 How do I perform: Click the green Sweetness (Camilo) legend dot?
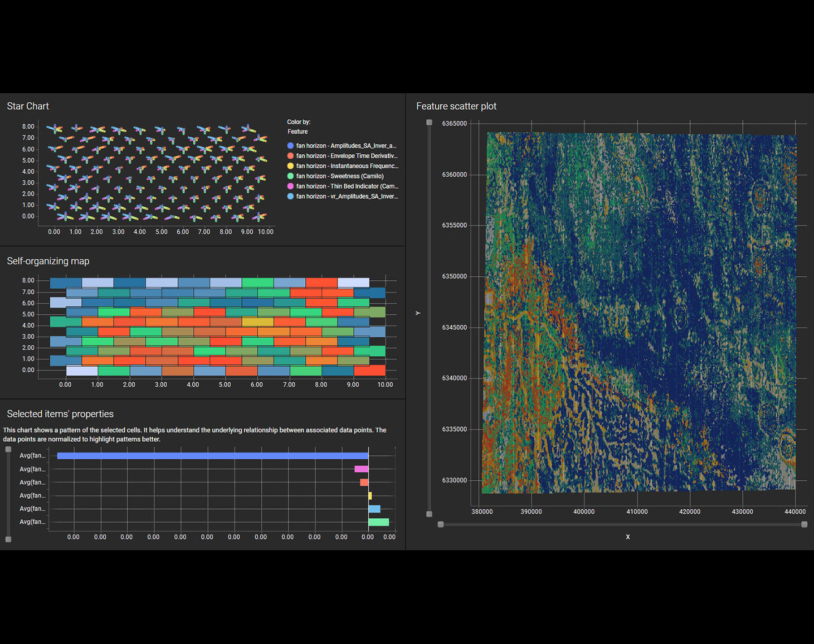tap(291, 176)
